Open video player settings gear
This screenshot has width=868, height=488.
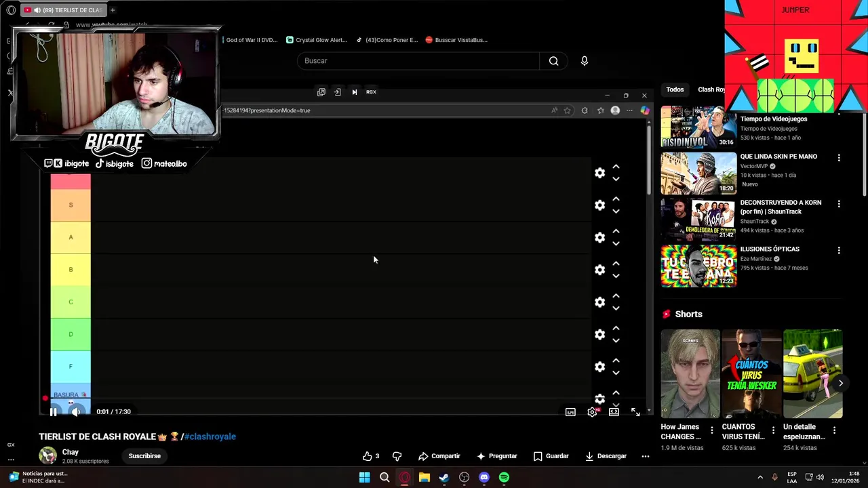click(592, 412)
